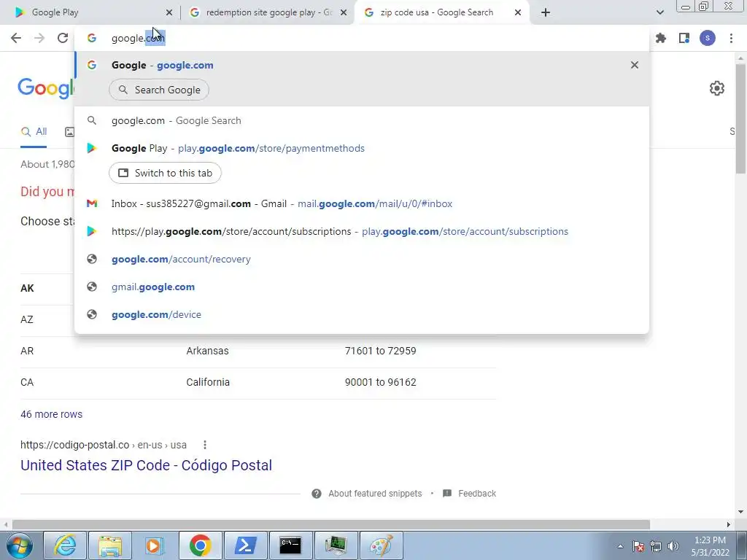Open the Windows Start button
This screenshot has height=560, width=747.
[x=20, y=545]
